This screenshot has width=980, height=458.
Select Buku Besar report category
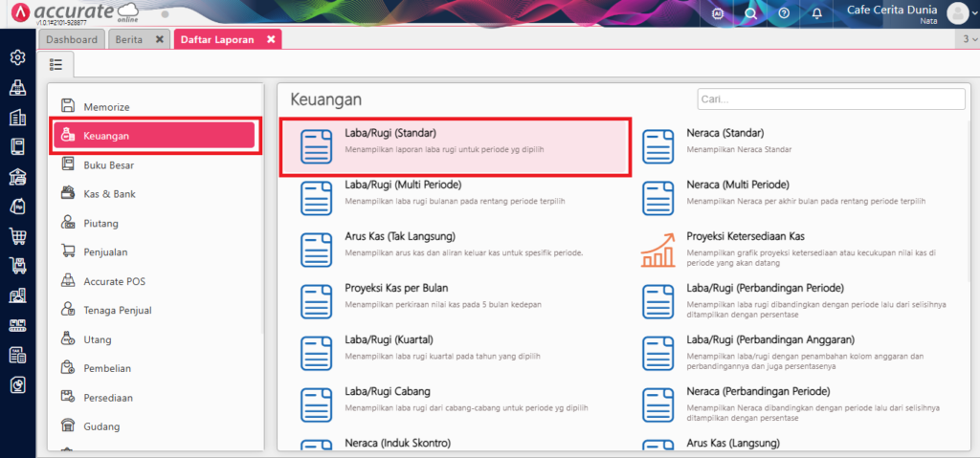[x=107, y=164]
